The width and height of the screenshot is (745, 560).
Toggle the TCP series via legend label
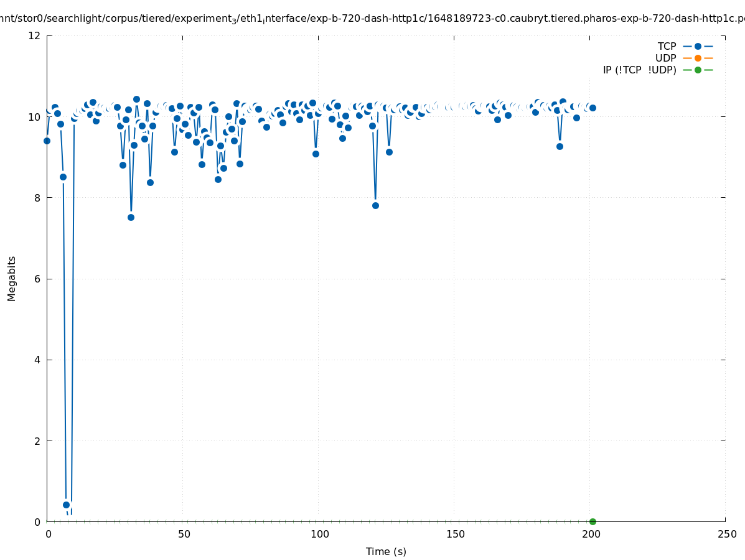(x=667, y=46)
